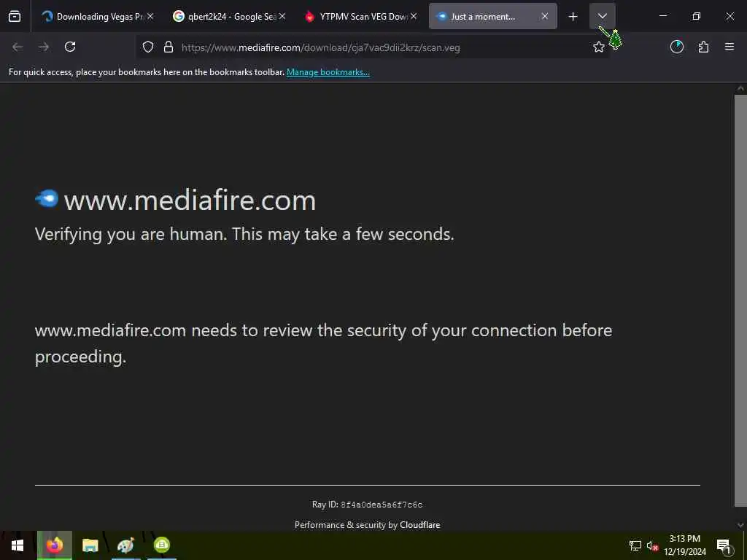Open the green round taskbar app
The height and width of the screenshot is (560, 747).
[162, 545]
